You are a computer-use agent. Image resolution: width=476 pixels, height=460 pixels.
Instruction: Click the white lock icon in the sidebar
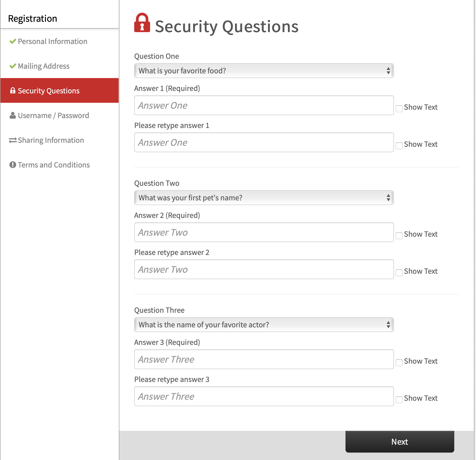pyautogui.click(x=13, y=91)
